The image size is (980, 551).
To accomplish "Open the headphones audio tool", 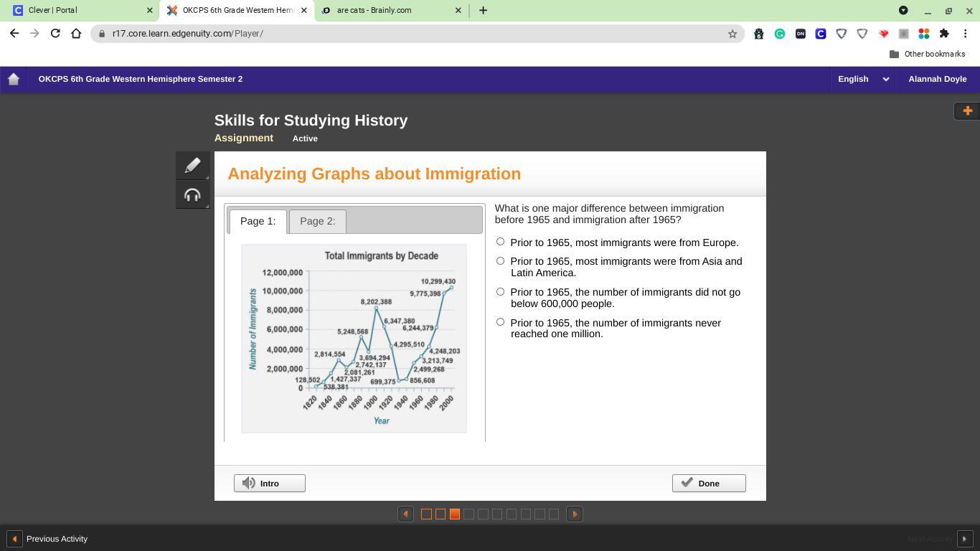I will (x=192, y=195).
